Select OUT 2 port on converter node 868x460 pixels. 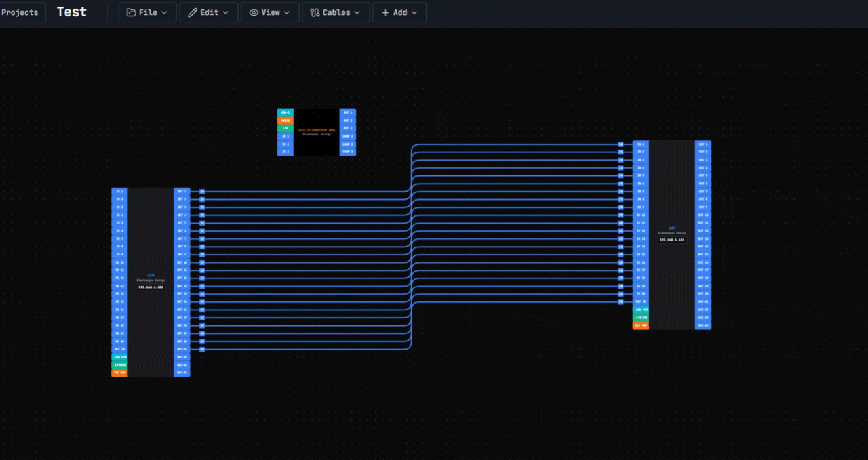click(x=348, y=121)
